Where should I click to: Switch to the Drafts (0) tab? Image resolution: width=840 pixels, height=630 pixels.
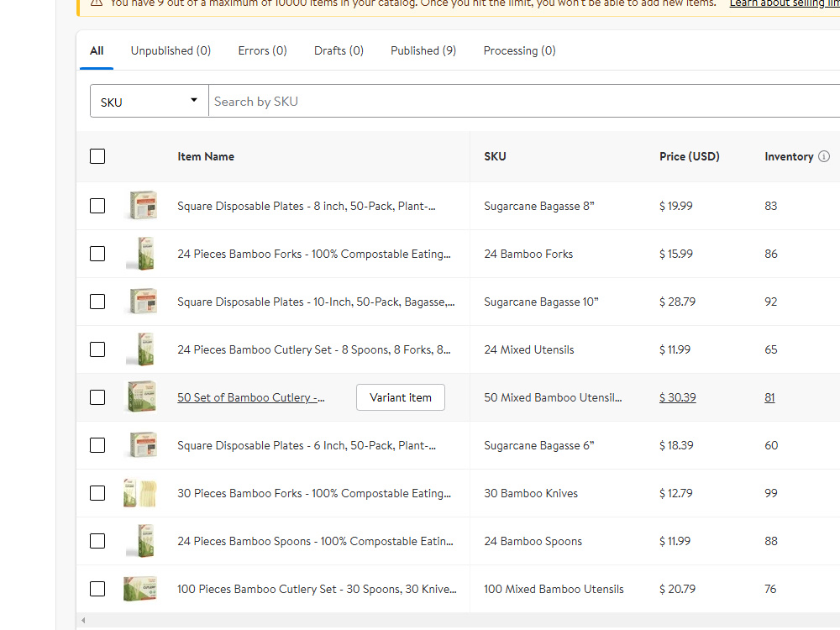pyautogui.click(x=339, y=51)
